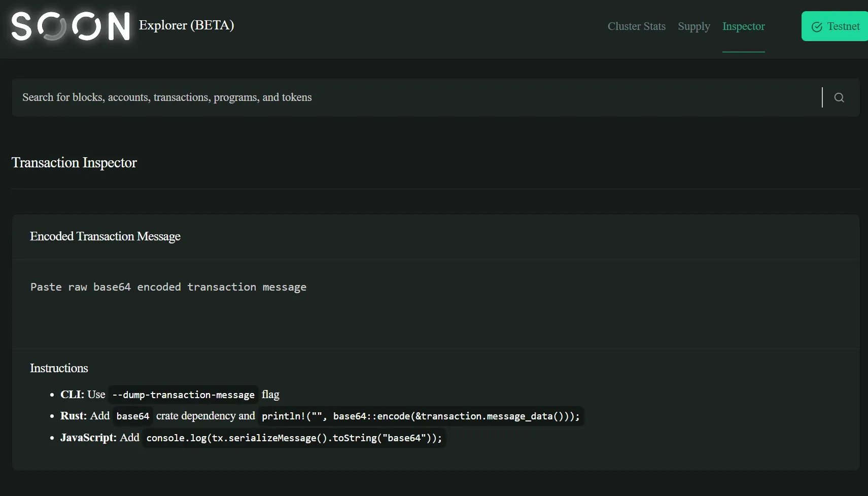The image size is (868, 496).
Task: Click the bold JavaScript label
Action: tap(88, 438)
